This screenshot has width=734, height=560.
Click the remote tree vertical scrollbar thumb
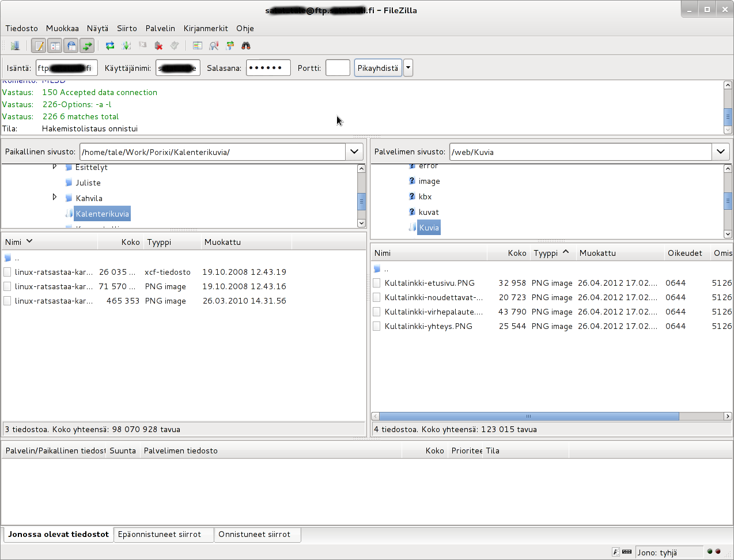pos(728,201)
